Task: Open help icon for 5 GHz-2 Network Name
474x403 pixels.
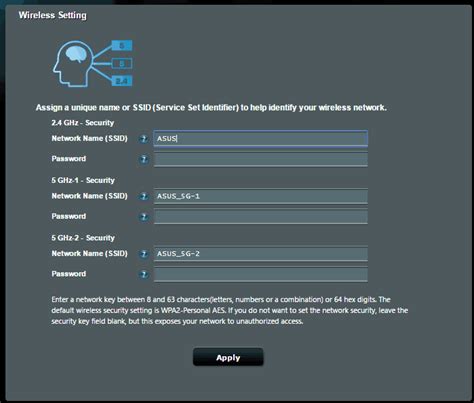Action: coord(144,254)
